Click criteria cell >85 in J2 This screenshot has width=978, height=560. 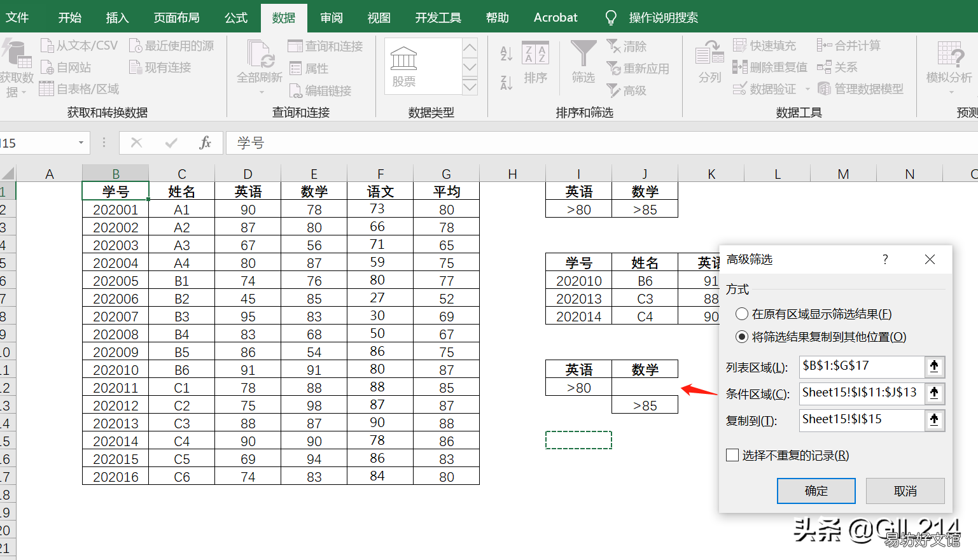[645, 209]
